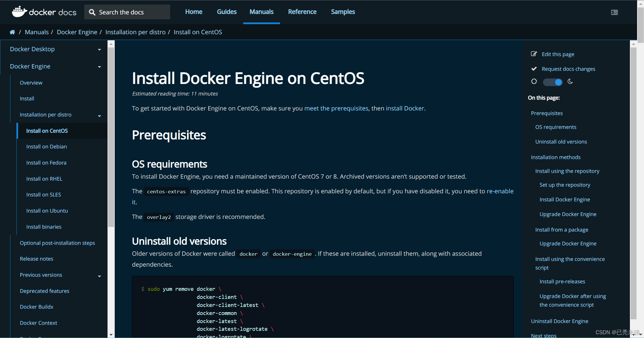
Task: Expand the Previous versions submenu
Action: (99, 276)
